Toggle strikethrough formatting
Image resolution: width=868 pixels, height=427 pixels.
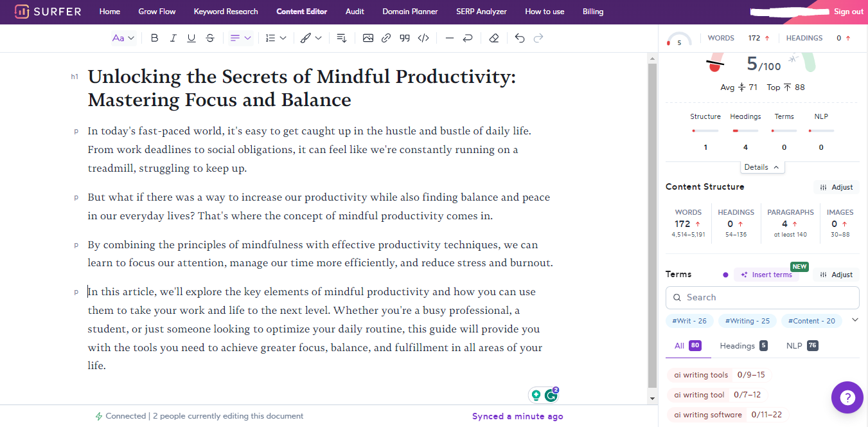coord(210,38)
